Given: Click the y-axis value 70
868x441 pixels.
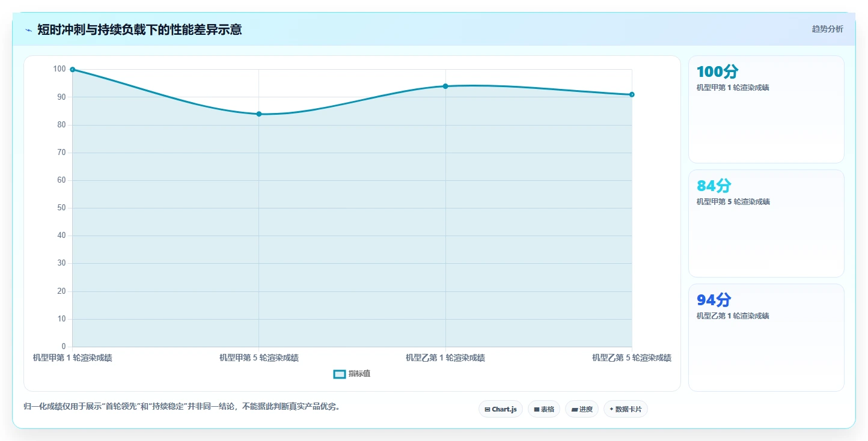Looking at the screenshot, I should pyautogui.click(x=61, y=153).
